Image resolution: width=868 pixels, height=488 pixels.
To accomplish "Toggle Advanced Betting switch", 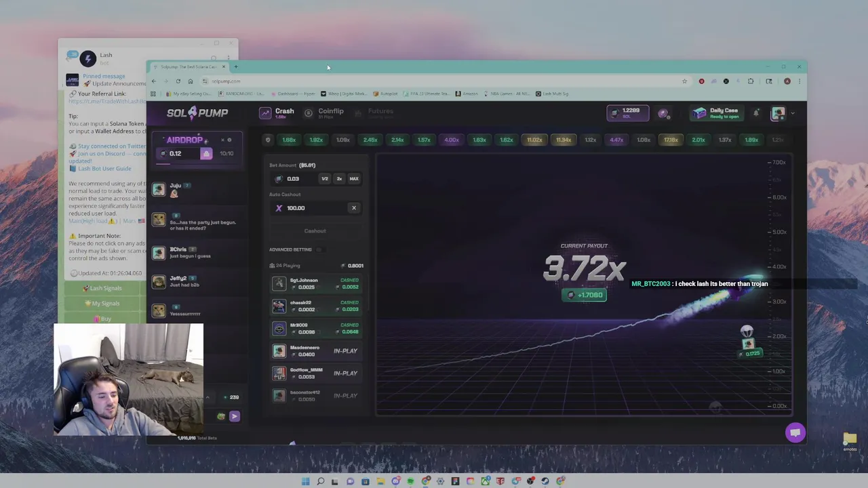I will tap(319, 249).
